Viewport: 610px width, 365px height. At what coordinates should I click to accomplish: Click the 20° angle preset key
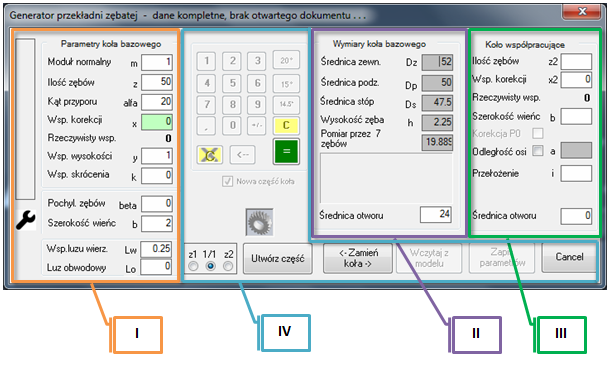tap(286, 60)
